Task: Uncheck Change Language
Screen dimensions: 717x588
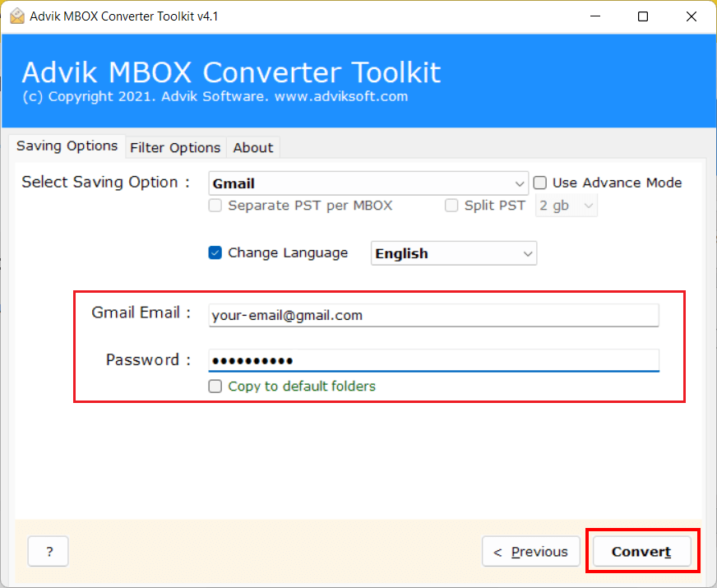Action: tap(215, 252)
